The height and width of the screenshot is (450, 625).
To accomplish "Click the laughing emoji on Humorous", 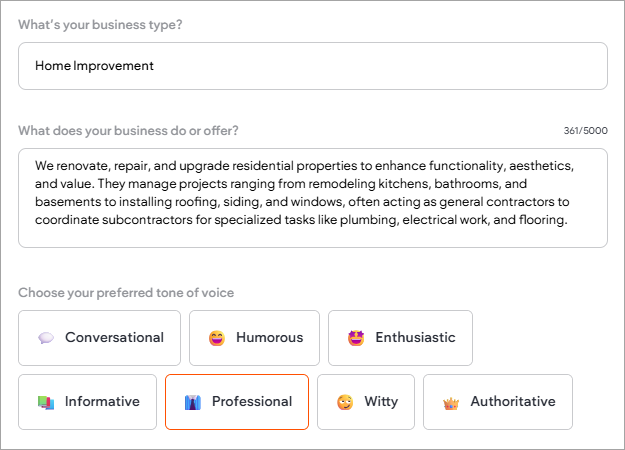I will (217, 338).
